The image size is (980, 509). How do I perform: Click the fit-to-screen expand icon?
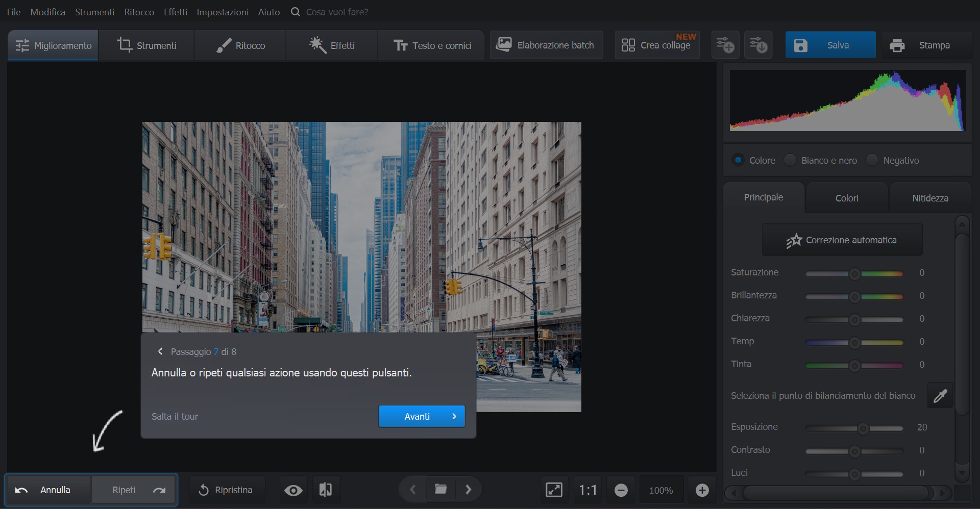point(554,490)
